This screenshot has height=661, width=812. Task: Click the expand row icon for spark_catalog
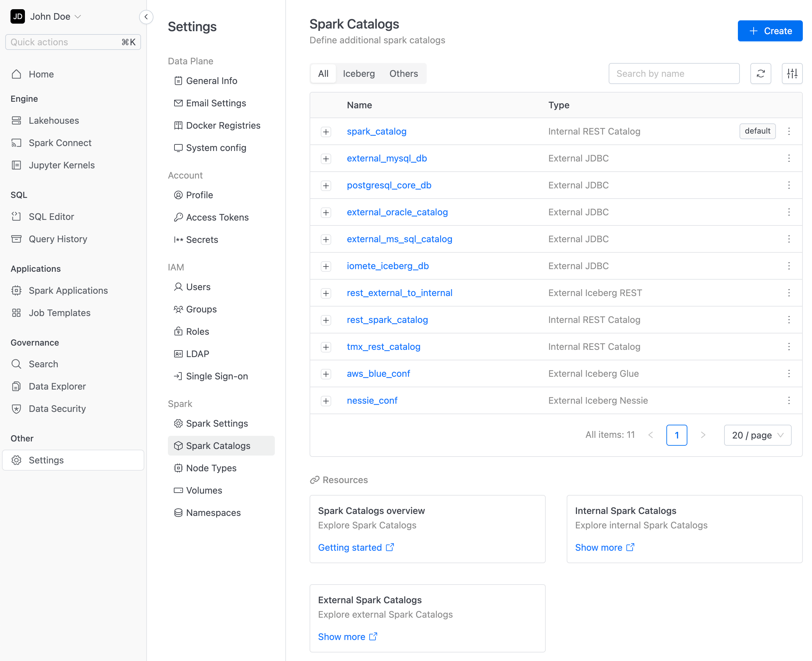click(x=326, y=132)
